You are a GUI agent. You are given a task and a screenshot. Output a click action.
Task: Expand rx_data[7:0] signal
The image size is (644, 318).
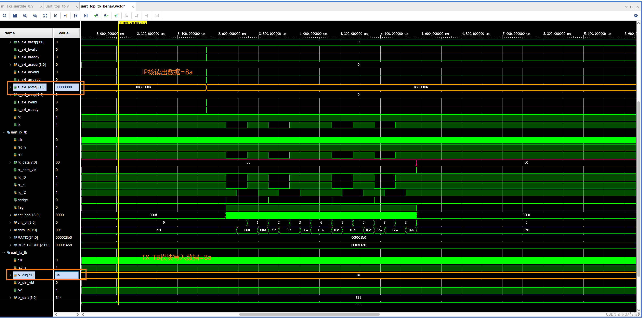[x=10, y=162]
